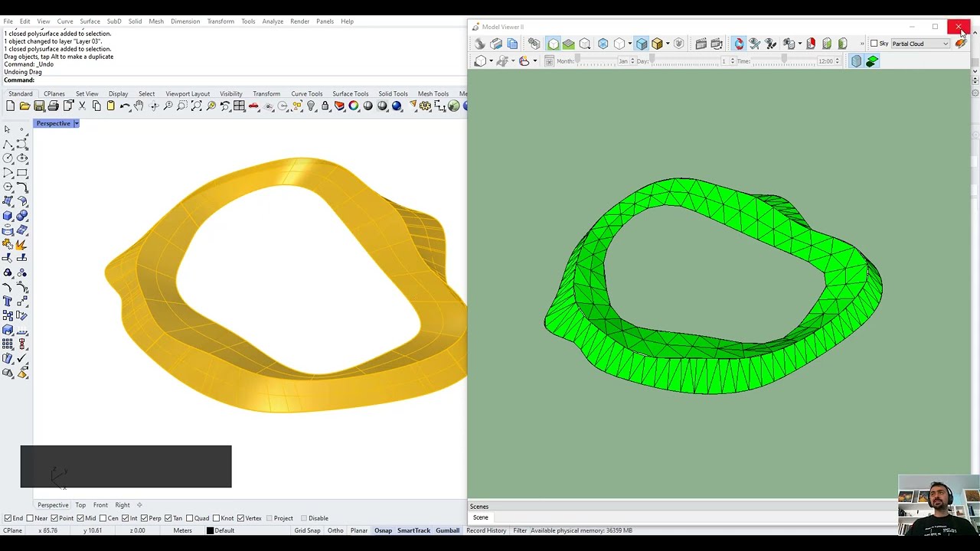Click the Open file folder icon
The width and height of the screenshot is (980, 551).
(24, 106)
